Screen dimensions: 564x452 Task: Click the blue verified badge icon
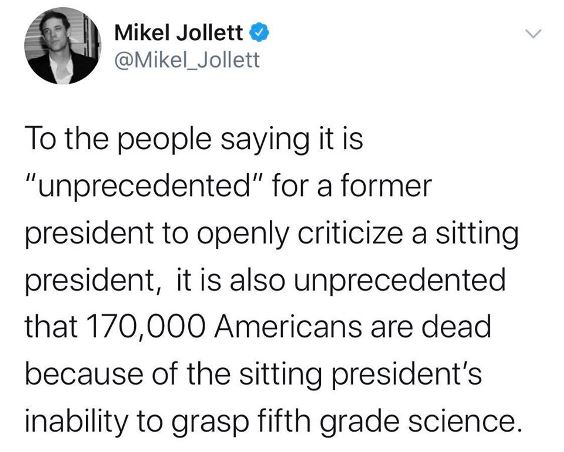[x=259, y=33]
